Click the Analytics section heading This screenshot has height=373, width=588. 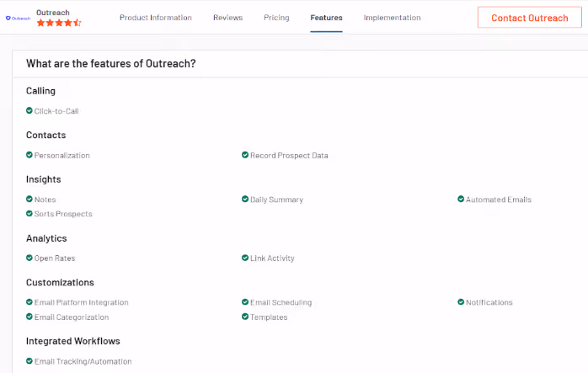click(x=46, y=238)
